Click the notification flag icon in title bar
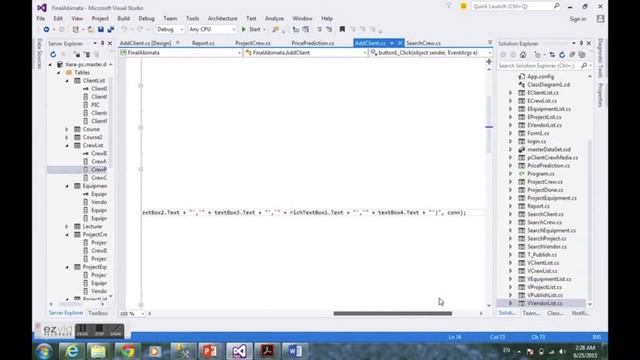This screenshot has height=360, width=640. (x=449, y=6)
